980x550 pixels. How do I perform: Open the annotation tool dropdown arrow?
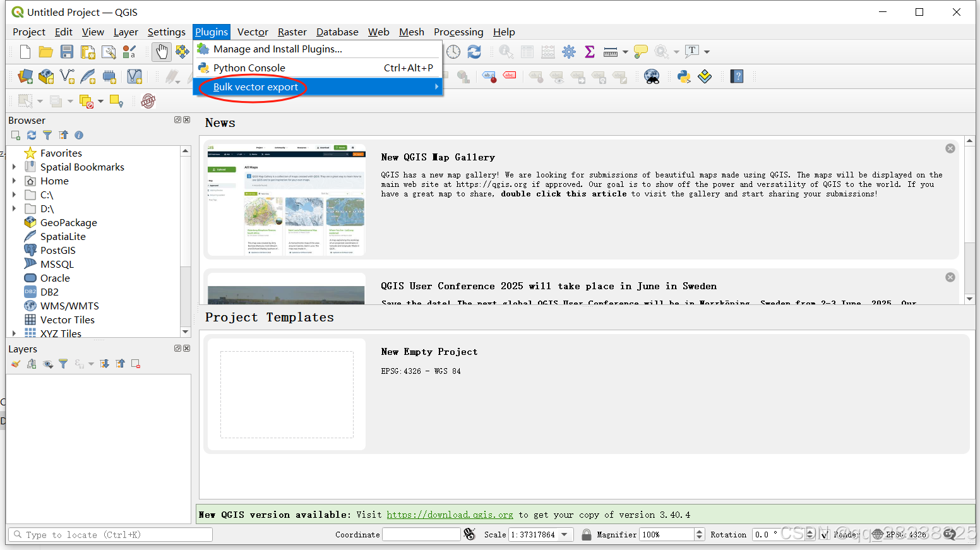[707, 52]
